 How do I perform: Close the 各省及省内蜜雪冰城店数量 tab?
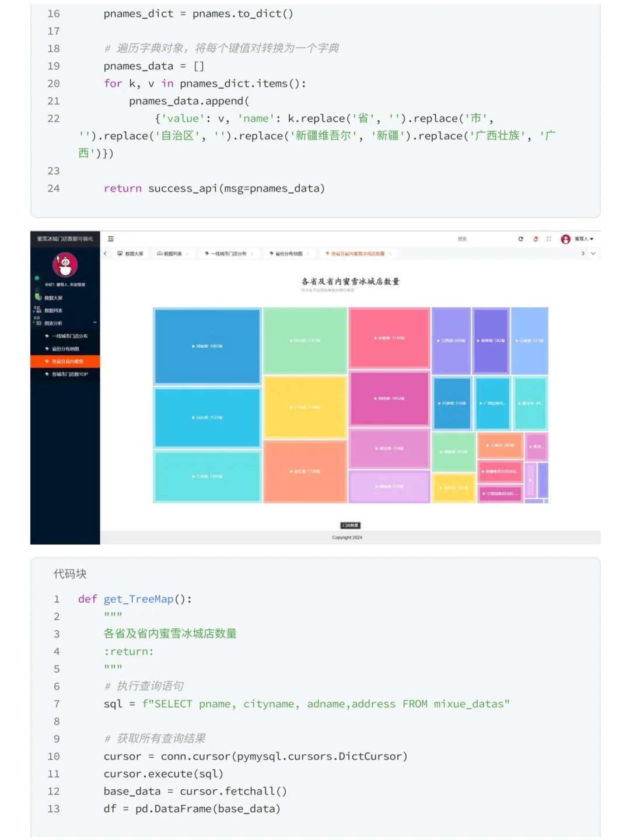pyautogui.click(x=390, y=254)
